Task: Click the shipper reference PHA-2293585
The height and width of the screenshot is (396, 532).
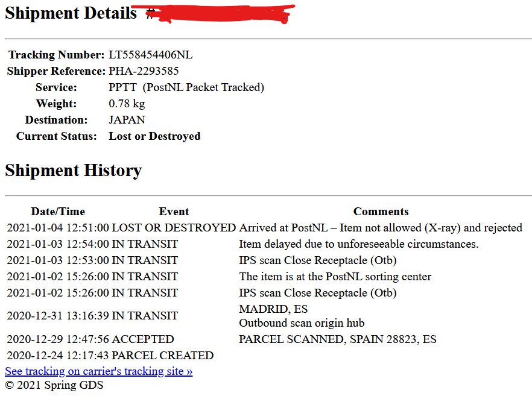Action: pos(144,71)
